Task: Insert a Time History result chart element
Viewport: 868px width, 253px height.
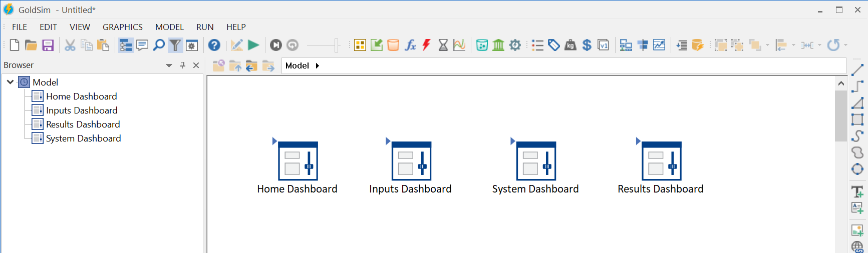Action: (x=459, y=45)
